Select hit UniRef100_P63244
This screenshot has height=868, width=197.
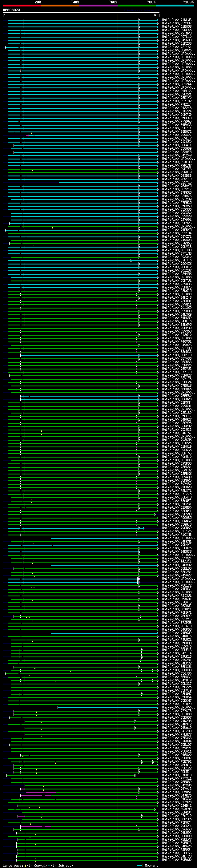[177, 84]
